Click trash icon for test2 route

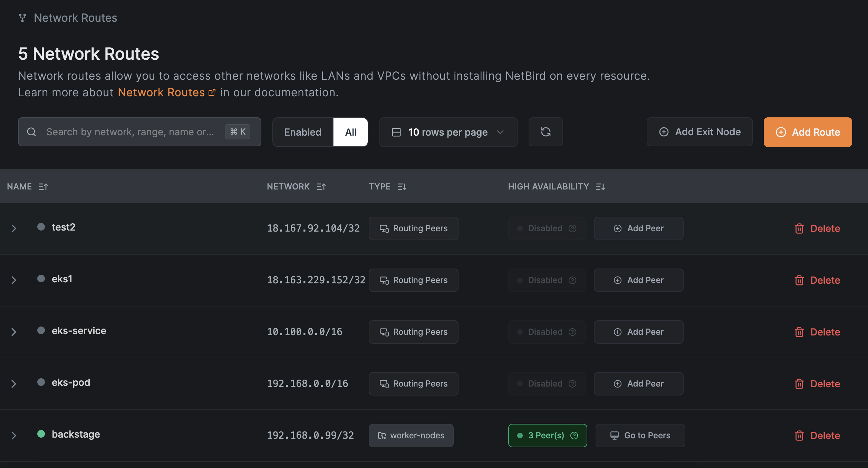click(x=799, y=228)
